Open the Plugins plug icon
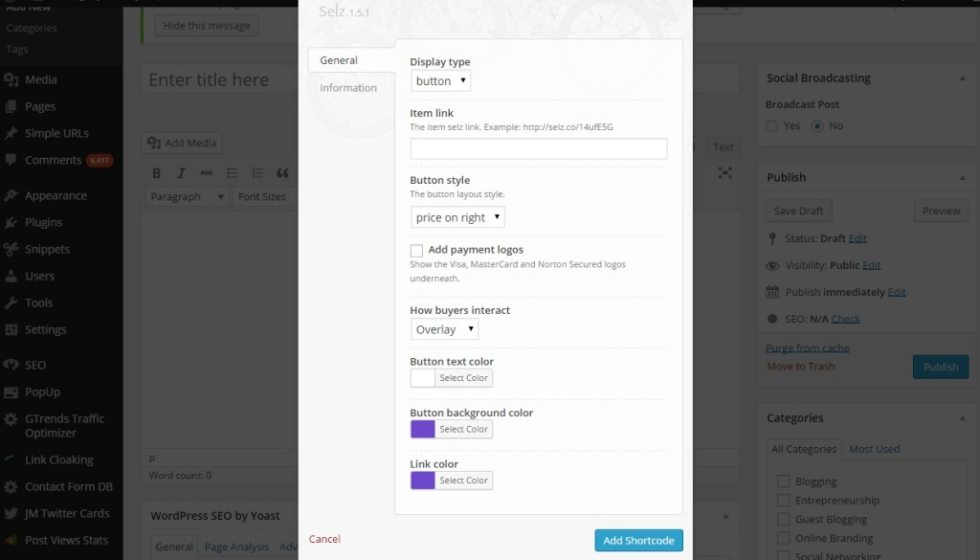 click(x=11, y=222)
